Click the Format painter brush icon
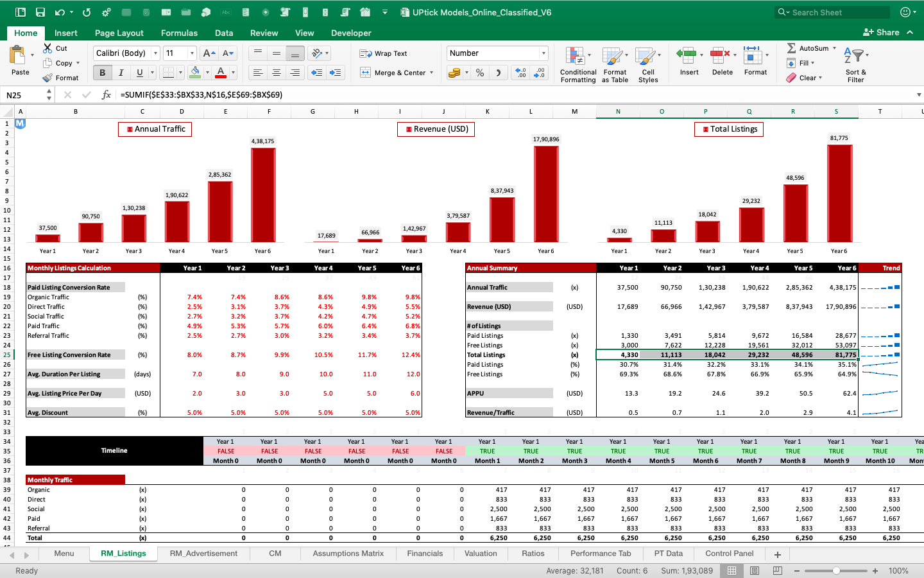The width and height of the screenshot is (924, 578). pos(47,78)
